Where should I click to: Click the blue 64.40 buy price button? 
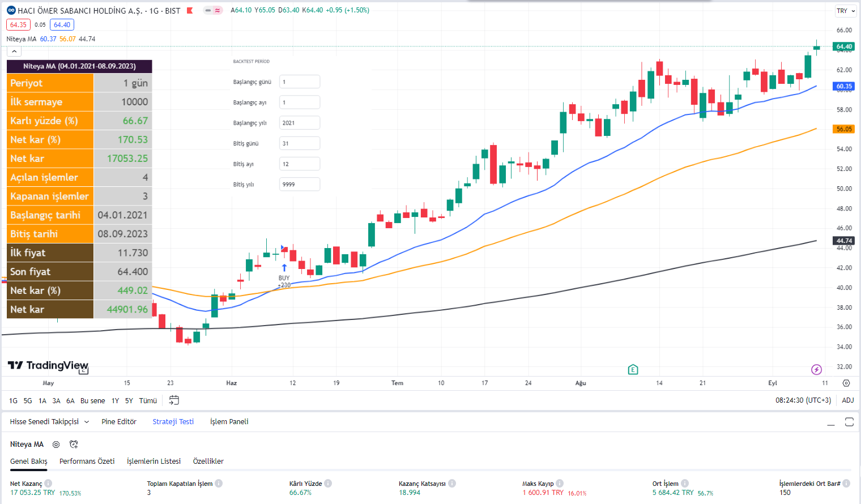coord(62,25)
